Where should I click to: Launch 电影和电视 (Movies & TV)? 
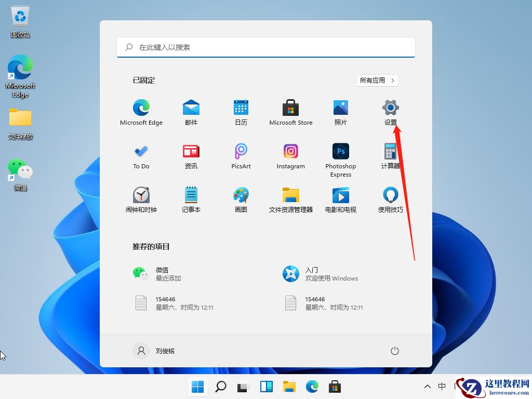point(340,197)
